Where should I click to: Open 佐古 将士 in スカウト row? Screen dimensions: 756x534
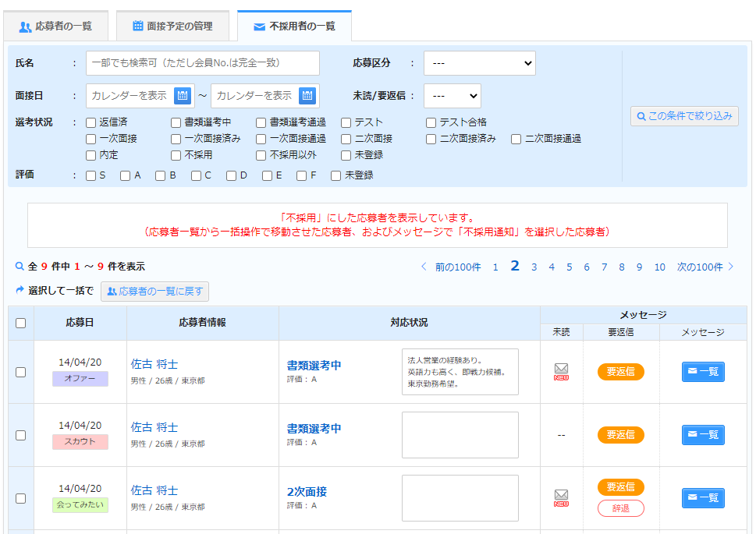coord(154,427)
